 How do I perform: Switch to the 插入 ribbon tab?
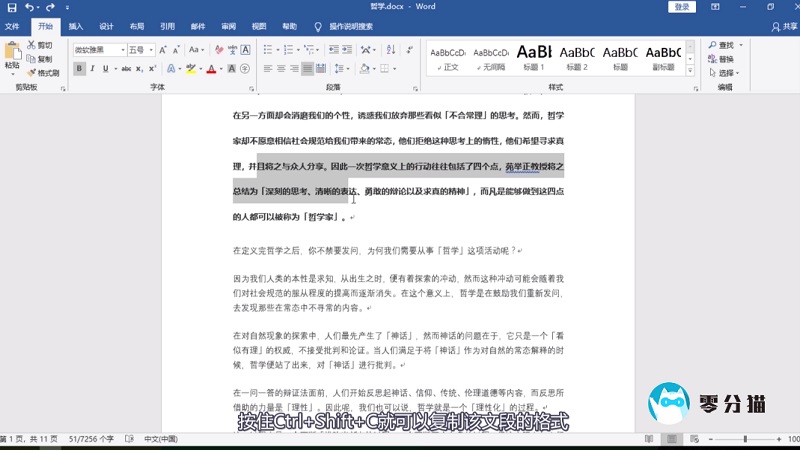tap(76, 27)
